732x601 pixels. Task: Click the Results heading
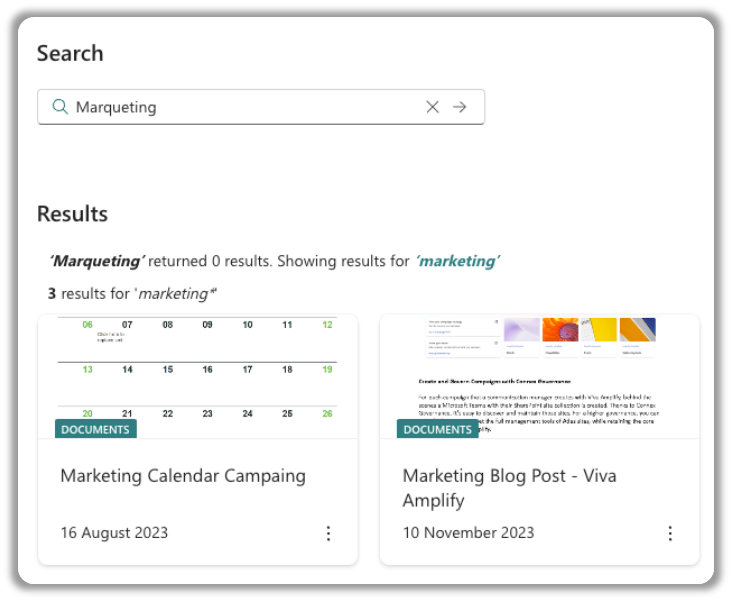(72, 213)
